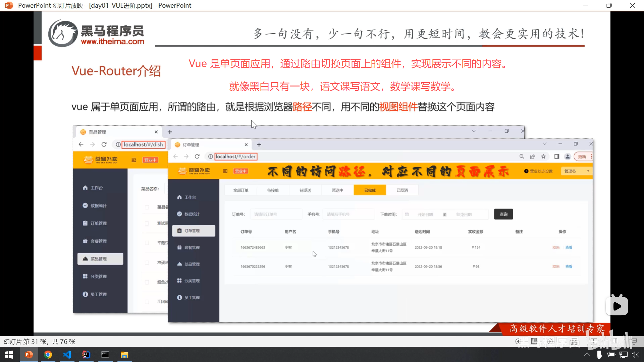Image resolution: width=644 pixels, height=362 pixels.
Task: Open IntelliJ IDEA from the taskbar
Action: pyautogui.click(x=86, y=355)
